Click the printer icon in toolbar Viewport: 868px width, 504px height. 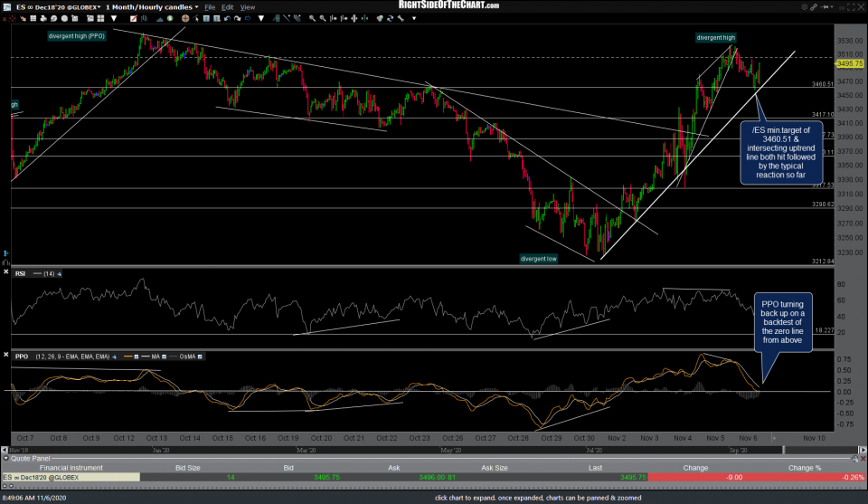point(43,18)
